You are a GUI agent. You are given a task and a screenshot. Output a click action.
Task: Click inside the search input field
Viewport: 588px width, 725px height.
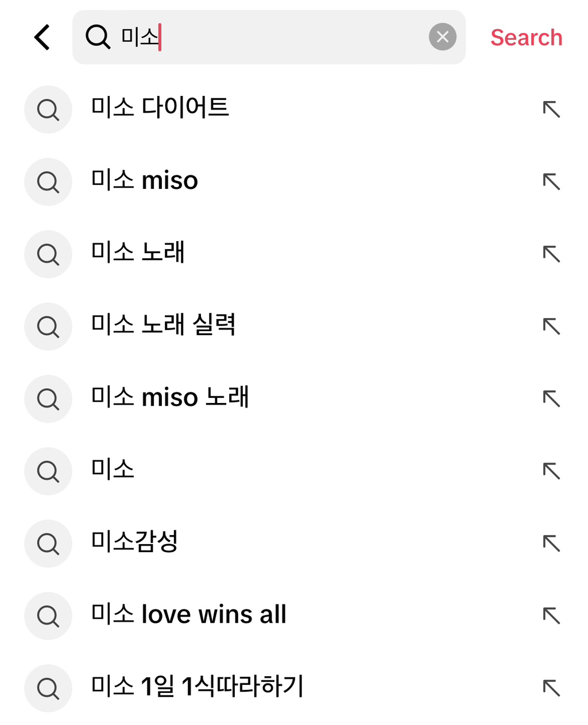pyautogui.click(x=287, y=37)
